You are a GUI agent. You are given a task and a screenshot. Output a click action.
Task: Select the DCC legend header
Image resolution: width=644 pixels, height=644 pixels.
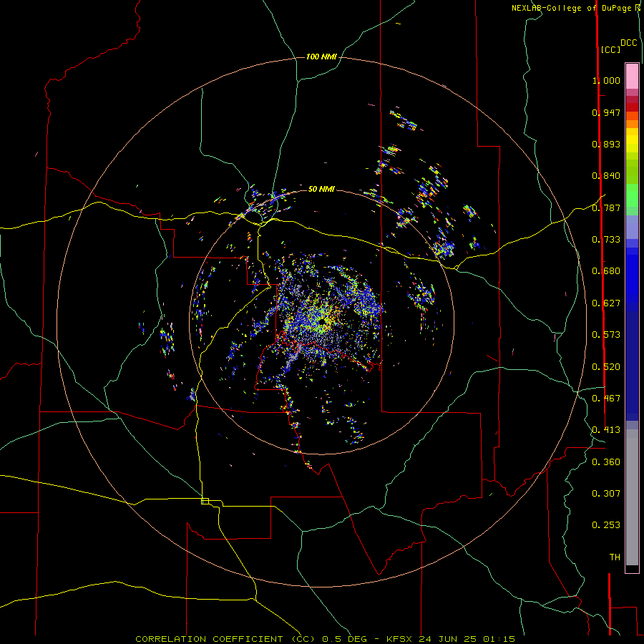[628, 43]
